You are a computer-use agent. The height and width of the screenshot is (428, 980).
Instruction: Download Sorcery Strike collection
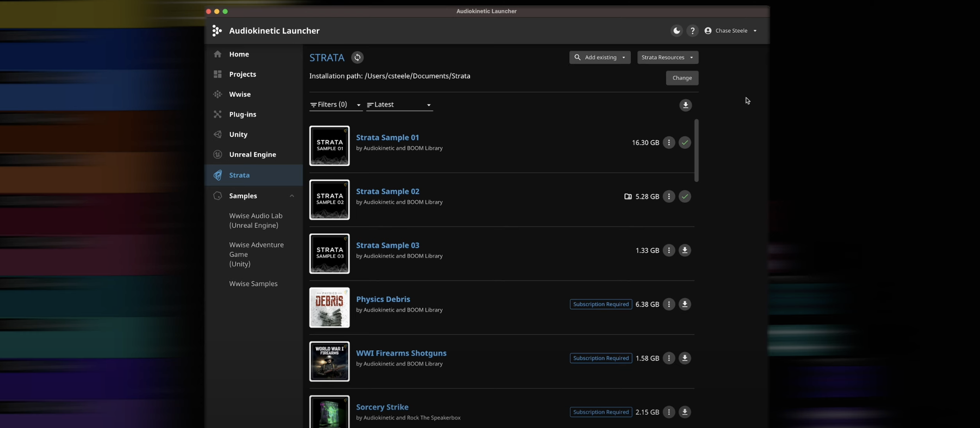685,412
